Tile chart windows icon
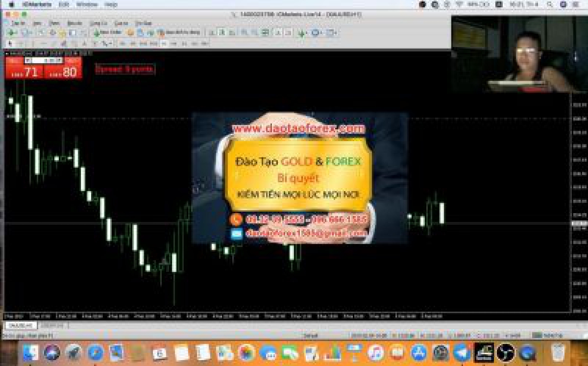The height and width of the screenshot is (366, 588). pos(265,33)
